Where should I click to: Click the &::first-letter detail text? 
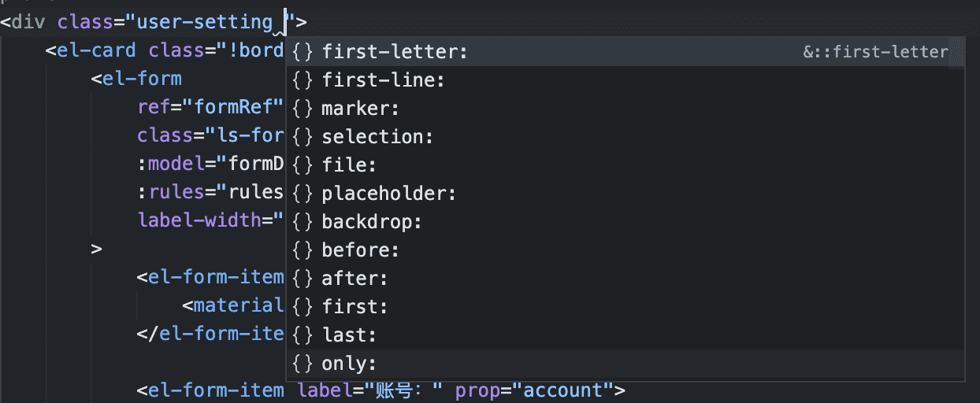(x=875, y=52)
